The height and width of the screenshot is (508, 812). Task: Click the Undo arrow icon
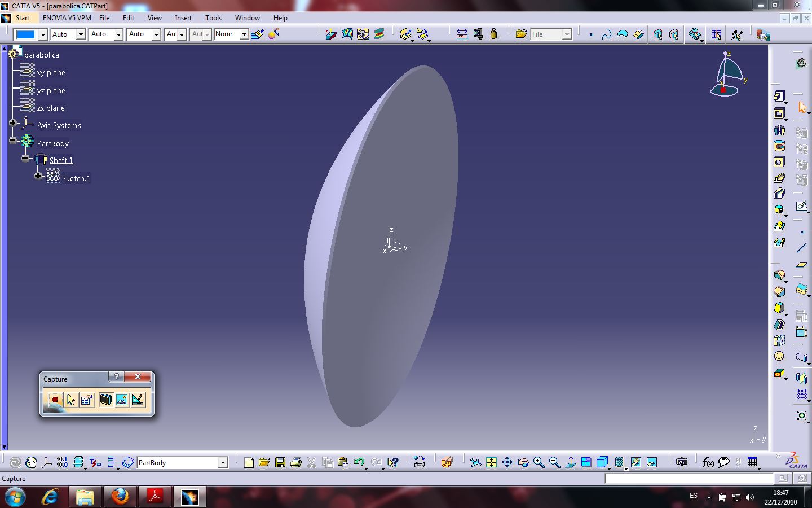click(359, 462)
